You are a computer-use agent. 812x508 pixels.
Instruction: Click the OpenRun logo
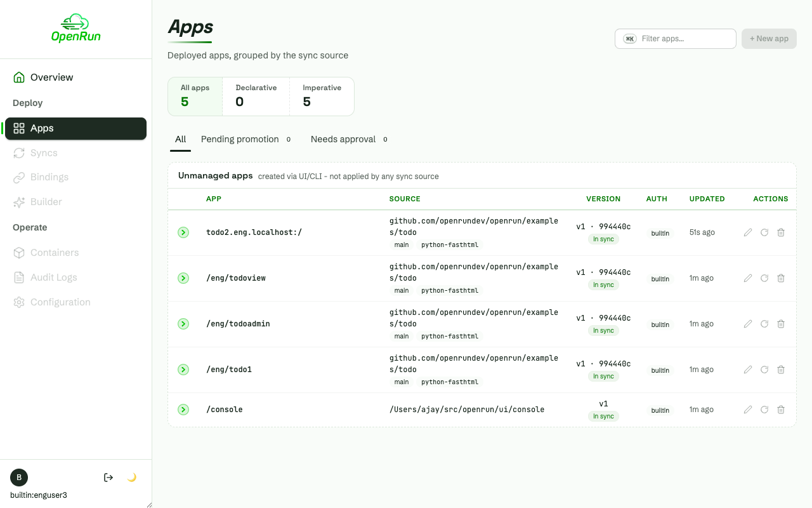point(76,29)
